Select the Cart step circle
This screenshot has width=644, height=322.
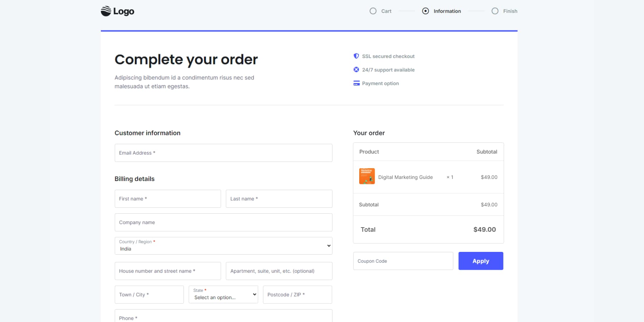(x=373, y=11)
